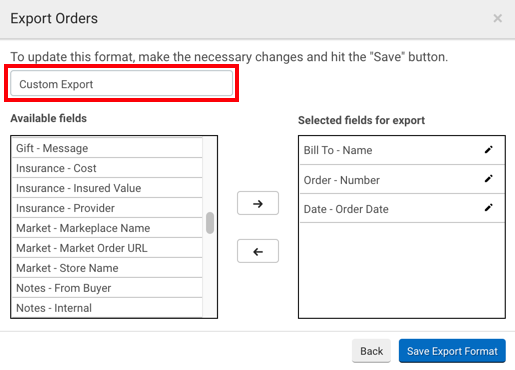Select Insurance - Provider field

(107, 208)
